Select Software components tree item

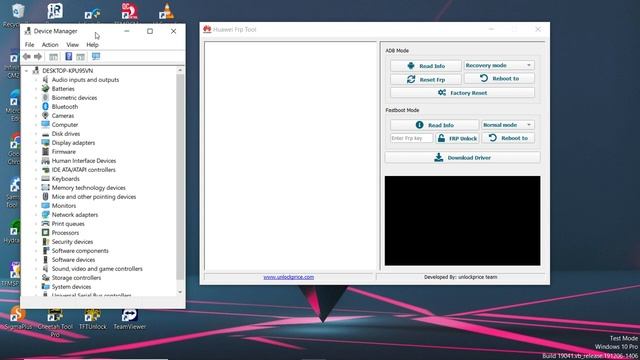tap(80, 251)
